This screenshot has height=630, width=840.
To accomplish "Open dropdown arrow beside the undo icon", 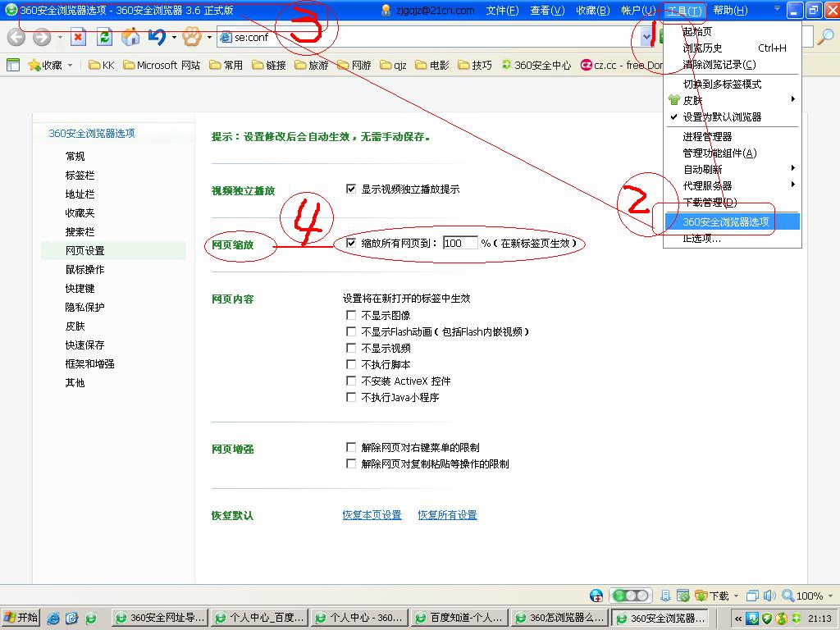I will point(174,38).
